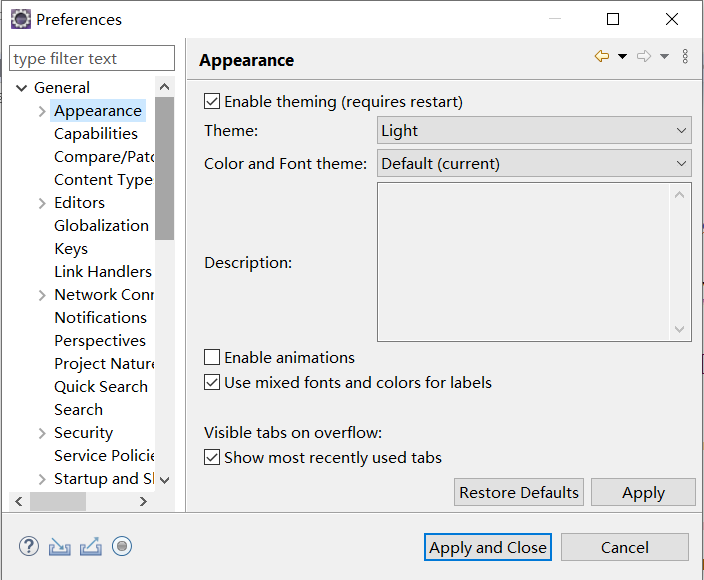This screenshot has width=704, height=580.
Task: Expand the Appearance tree node
Action: (42, 111)
